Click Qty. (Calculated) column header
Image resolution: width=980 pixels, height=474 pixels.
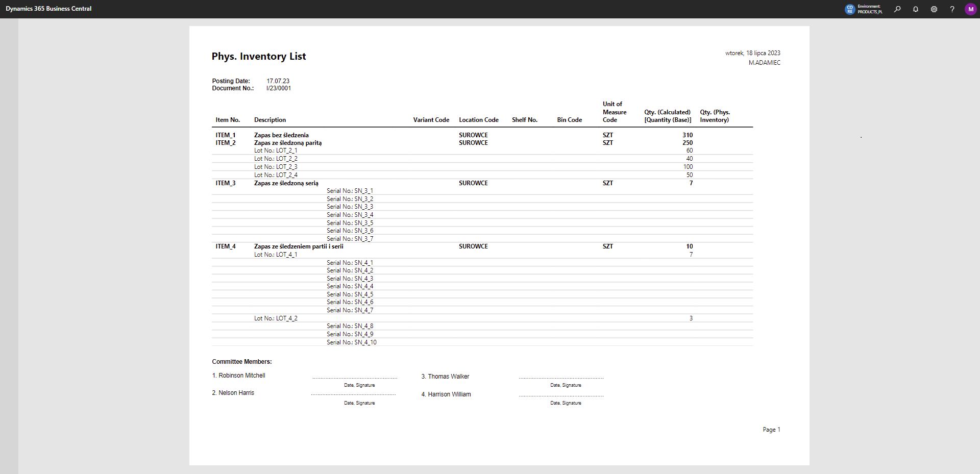pos(668,116)
